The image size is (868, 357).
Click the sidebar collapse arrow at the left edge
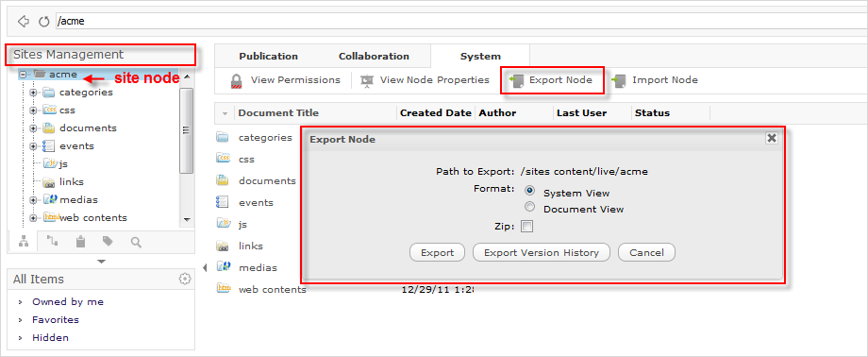coord(205,268)
